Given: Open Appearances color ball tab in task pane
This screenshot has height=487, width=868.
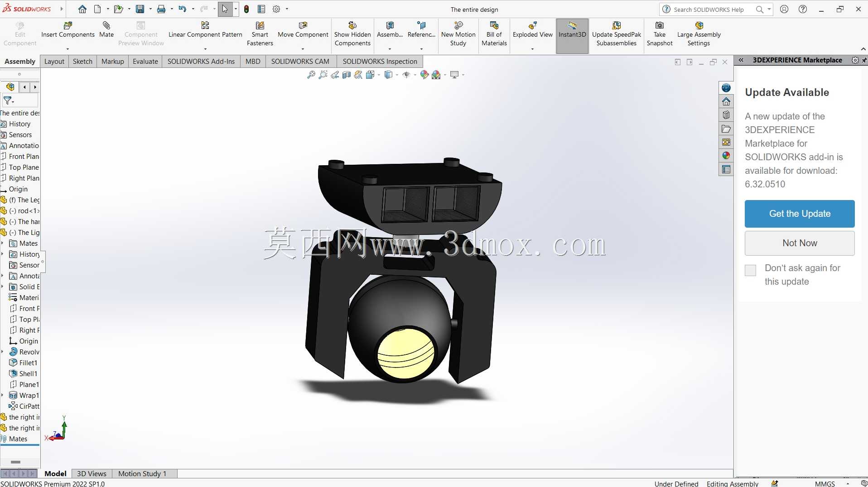Looking at the screenshot, I should point(726,156).
